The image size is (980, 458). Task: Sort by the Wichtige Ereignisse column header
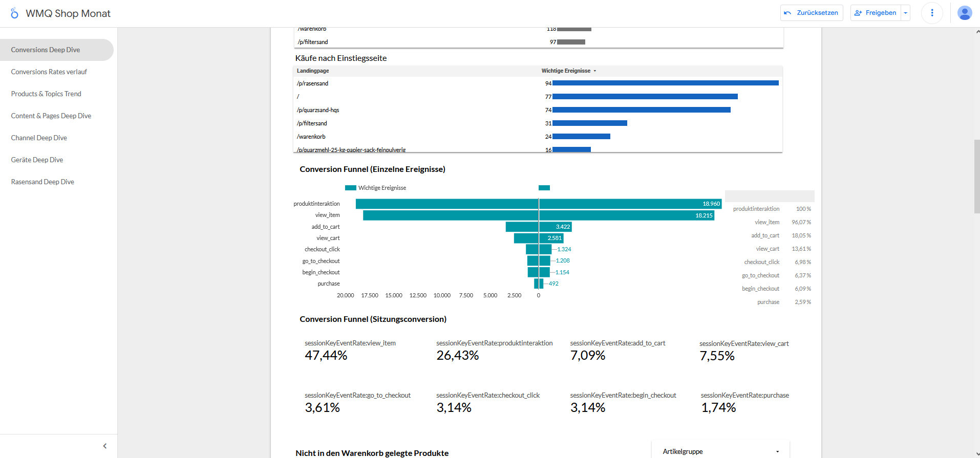pyautogui.click(x=568, y=71)
